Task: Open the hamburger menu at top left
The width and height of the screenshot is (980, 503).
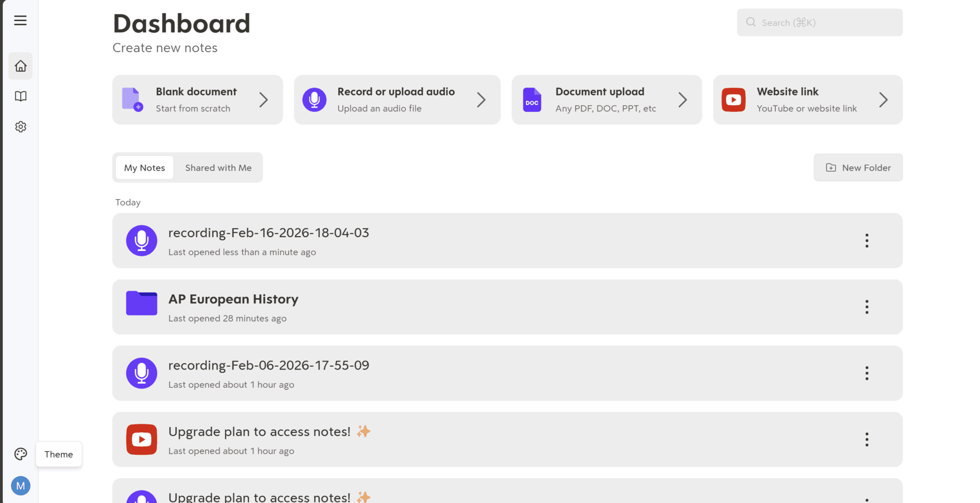Action: point(20,21)
